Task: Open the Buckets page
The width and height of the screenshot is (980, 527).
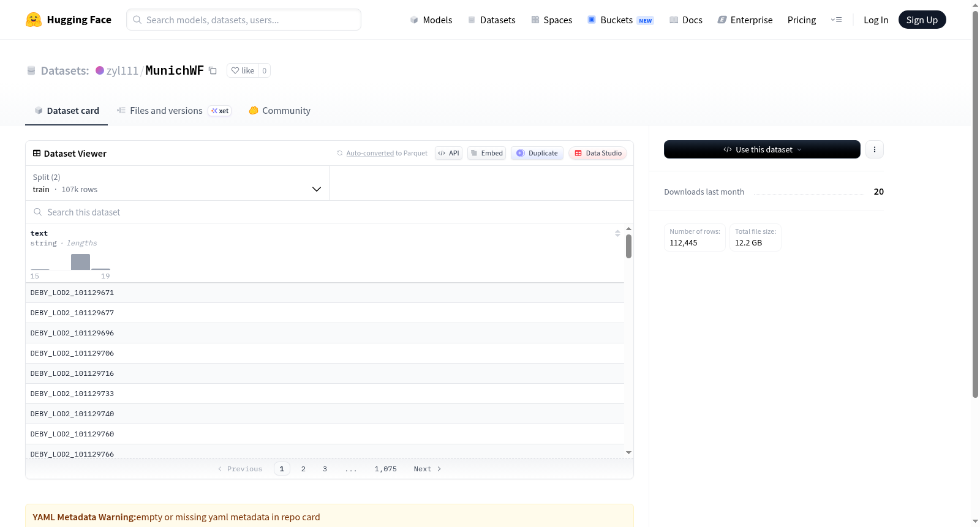Action: pyautogui.click(x=620, y=20)
